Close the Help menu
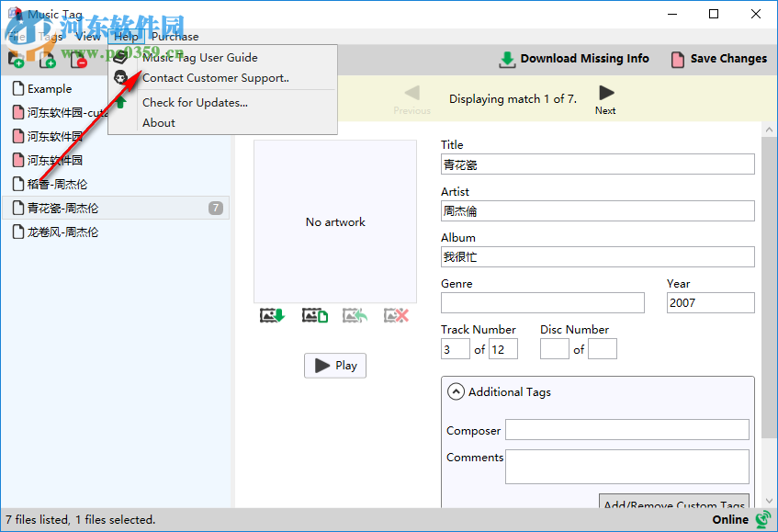The image size is (778, 532). click(x=126, y=36)
